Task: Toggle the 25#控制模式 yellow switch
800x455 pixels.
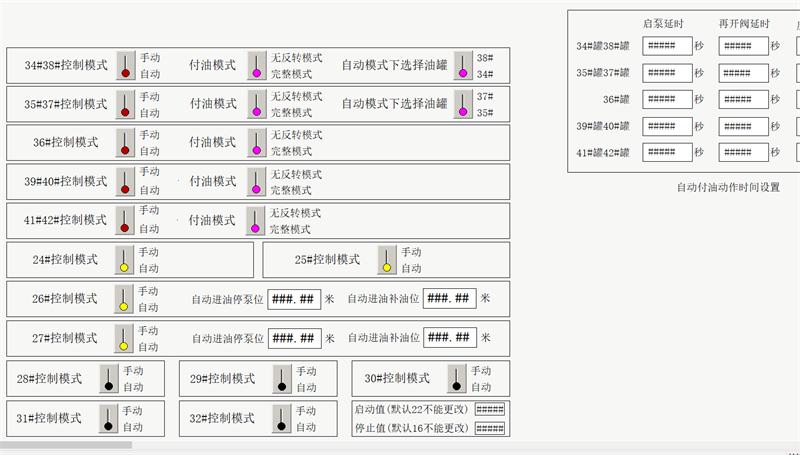Action: (x=386, y=260)
